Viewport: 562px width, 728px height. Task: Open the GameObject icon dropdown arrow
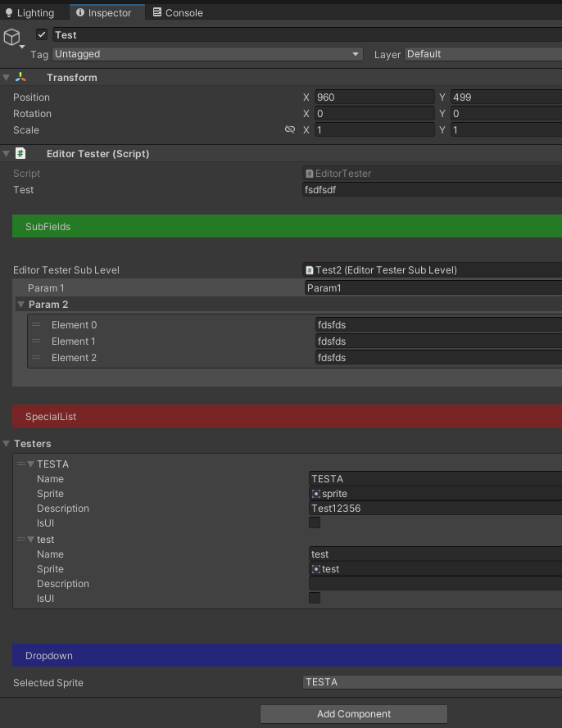coord(22,47)
